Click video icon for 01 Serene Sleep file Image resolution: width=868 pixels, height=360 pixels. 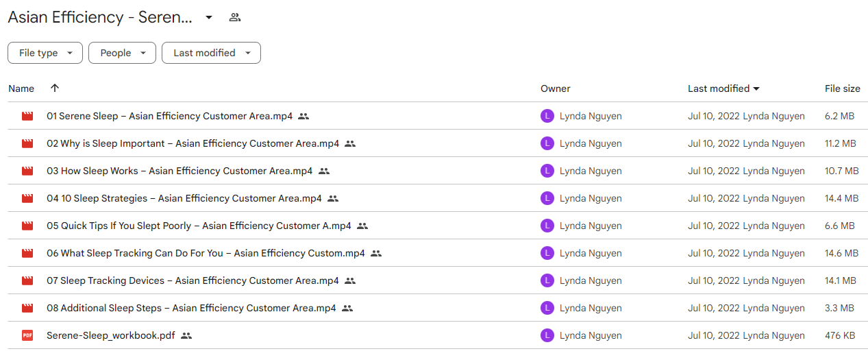tap(27, 117)
